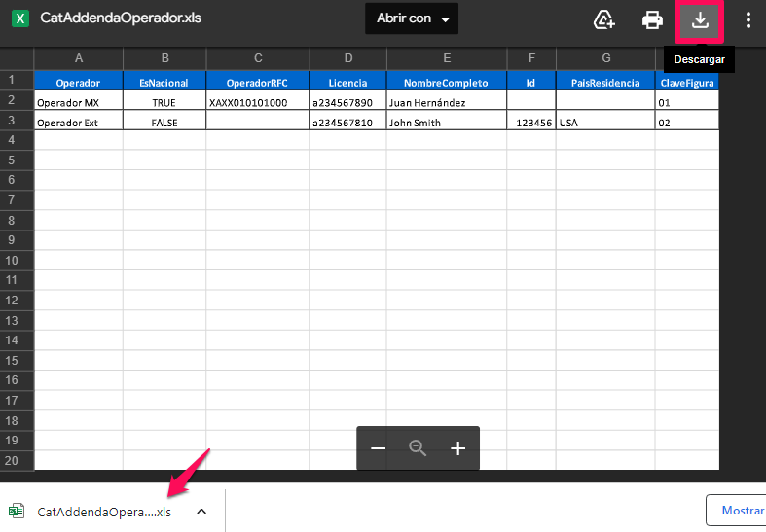Select column C header
Viewport: 766px width, 532px height.
coord(257,58)
